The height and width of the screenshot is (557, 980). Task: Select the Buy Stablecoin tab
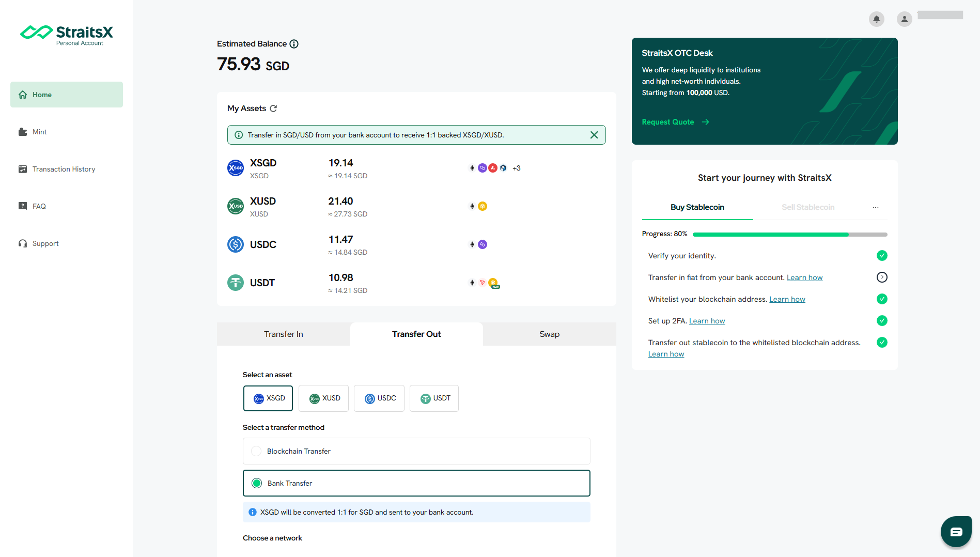[697, 207]
